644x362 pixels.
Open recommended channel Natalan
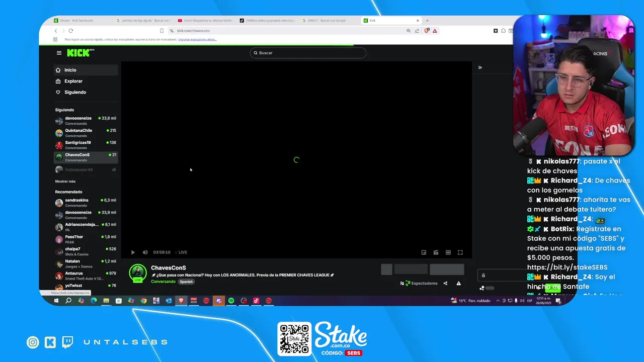pos(86,263)
